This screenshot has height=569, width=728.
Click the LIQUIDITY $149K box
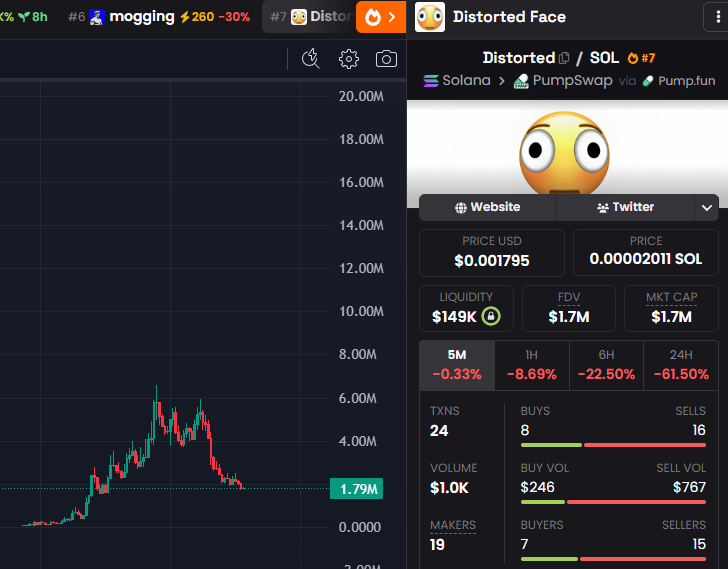[x=466, y=308]
